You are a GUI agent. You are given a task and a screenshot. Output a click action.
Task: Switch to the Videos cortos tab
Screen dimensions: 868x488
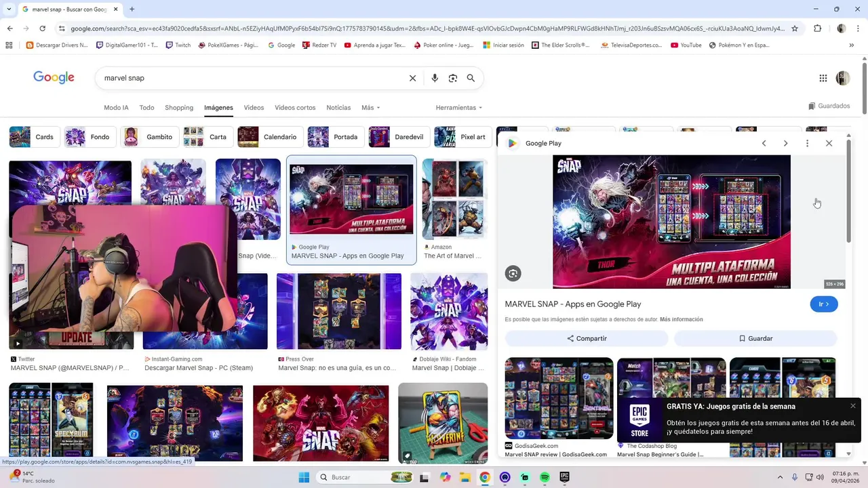coord(295,108)
